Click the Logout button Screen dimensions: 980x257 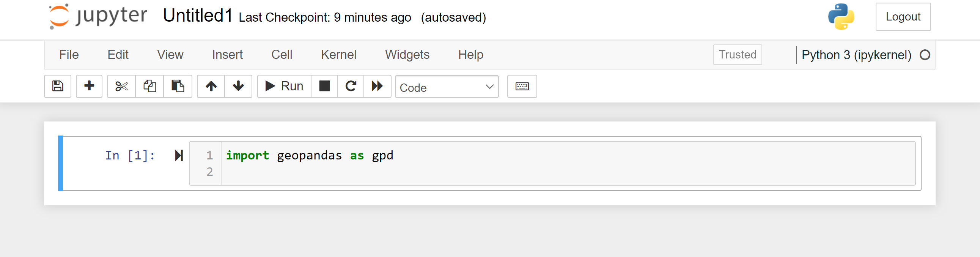(902, 17)
